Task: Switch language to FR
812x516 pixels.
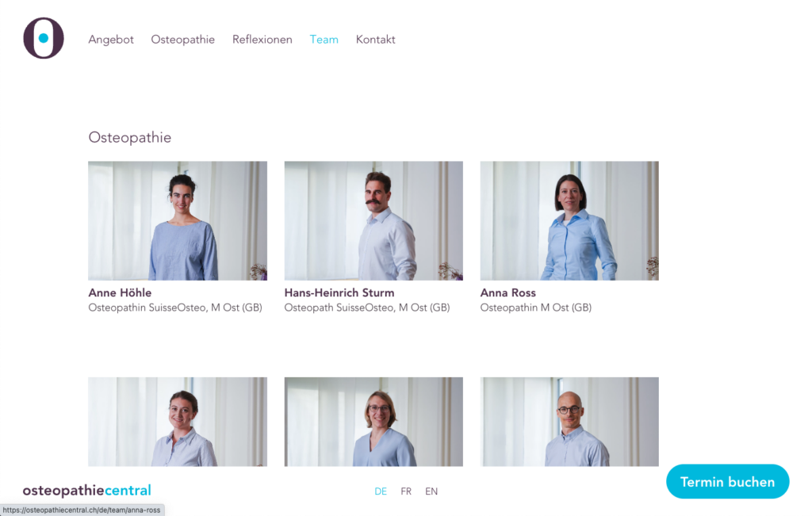Action: coord(406,491)
